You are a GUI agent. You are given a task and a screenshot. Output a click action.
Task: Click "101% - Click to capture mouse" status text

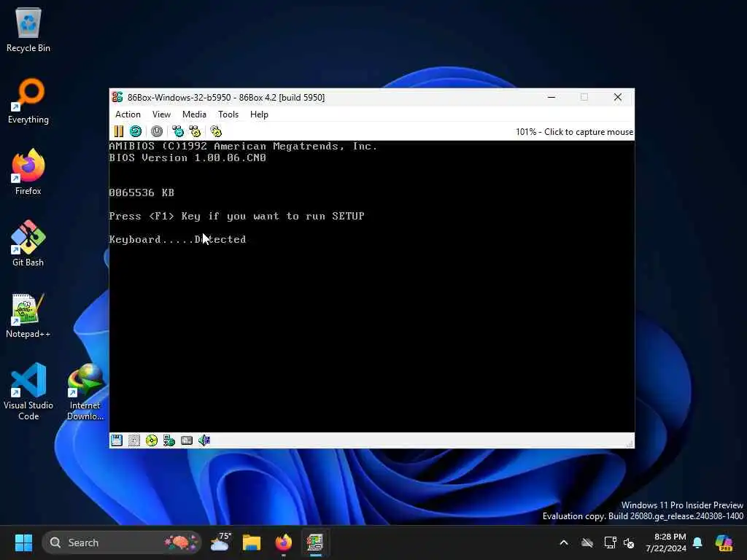[574, 132]
